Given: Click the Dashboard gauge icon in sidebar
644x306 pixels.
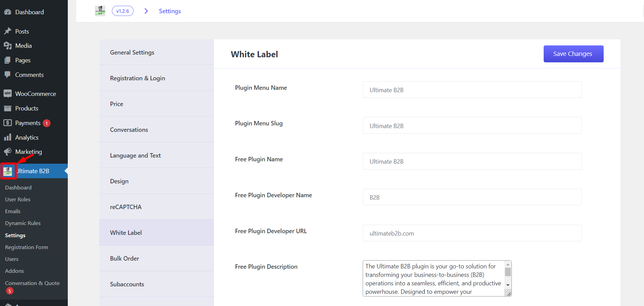Looking at the screenshot, I should 7,12.
